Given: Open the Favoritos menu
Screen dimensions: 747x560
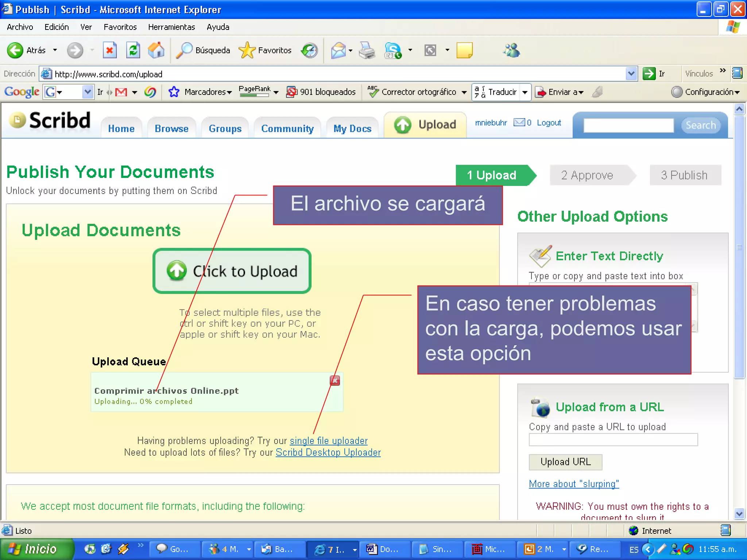Looking at the screenshot, I should (x=120, y=27).
